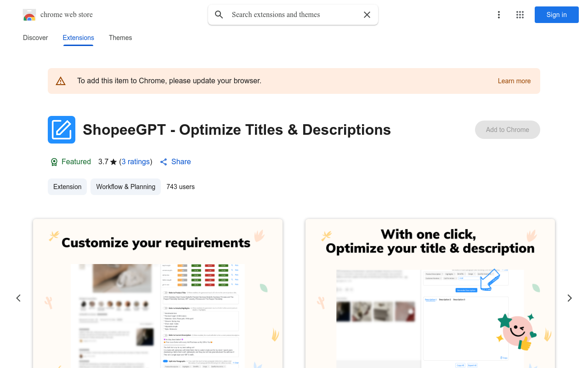Click the 743 users text
This screenshot has height=368, width=588.
coord(181,187)
